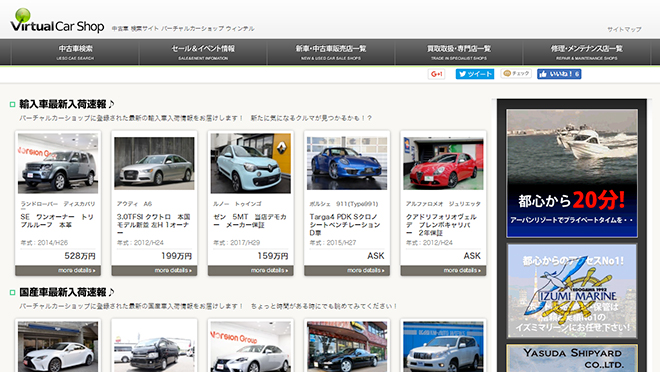The height and width of the screenshot is (372, 660).
Task: Click the mixi チェック button
Action: point(516,74)
